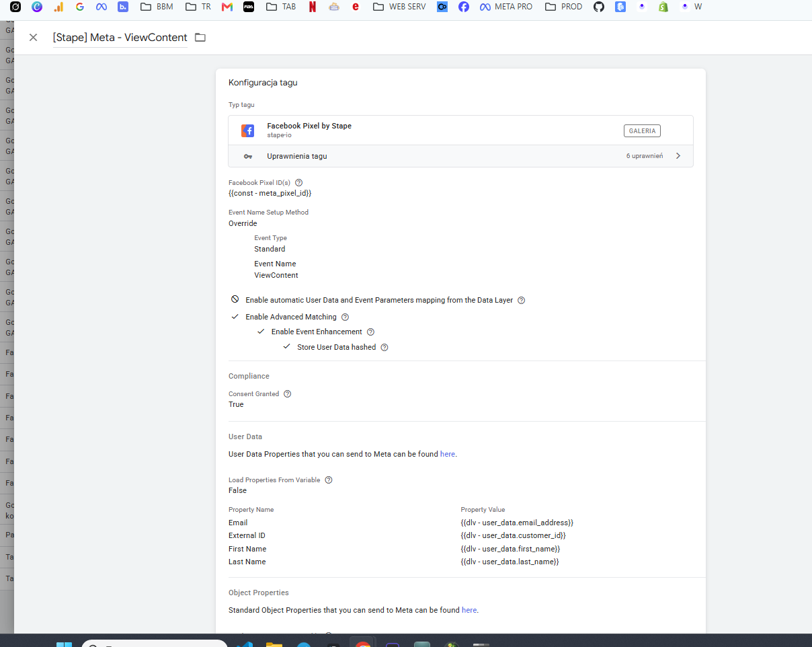This screenshot has height=647, width=812.
Task: Close the tag editor with the X
Action: click(x=33, y=38)
